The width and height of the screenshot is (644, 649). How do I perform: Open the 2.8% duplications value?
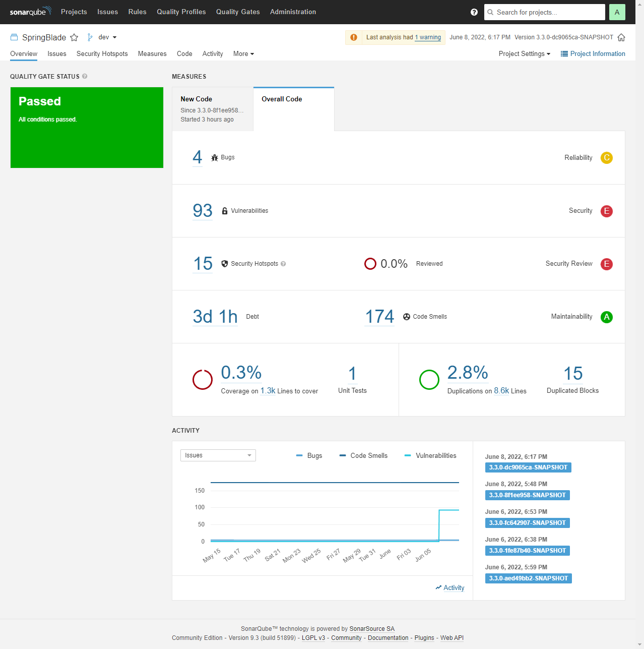pyautogui.click(x=468, y=373)
